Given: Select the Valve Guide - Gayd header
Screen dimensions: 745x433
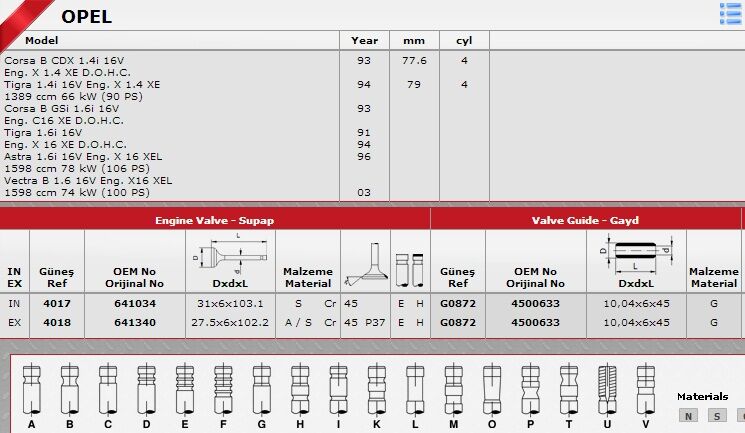Looking at the screenshot, I should point(585,220).
